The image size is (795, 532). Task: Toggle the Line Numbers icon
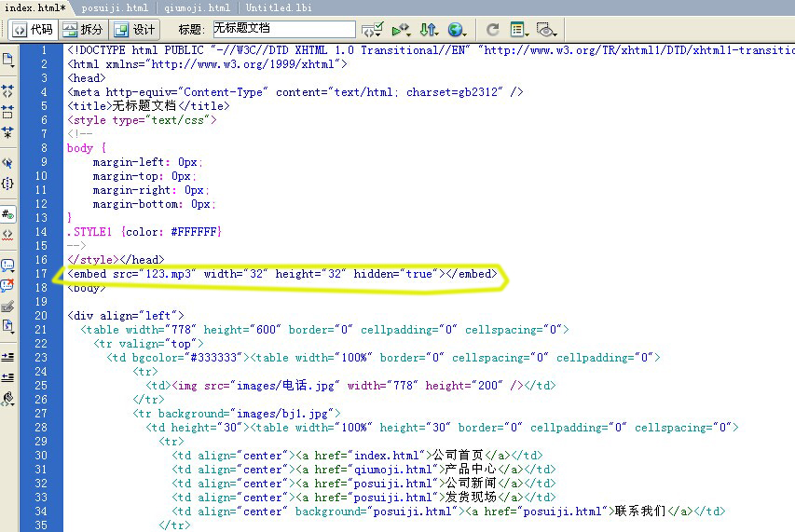pos(7,214)
